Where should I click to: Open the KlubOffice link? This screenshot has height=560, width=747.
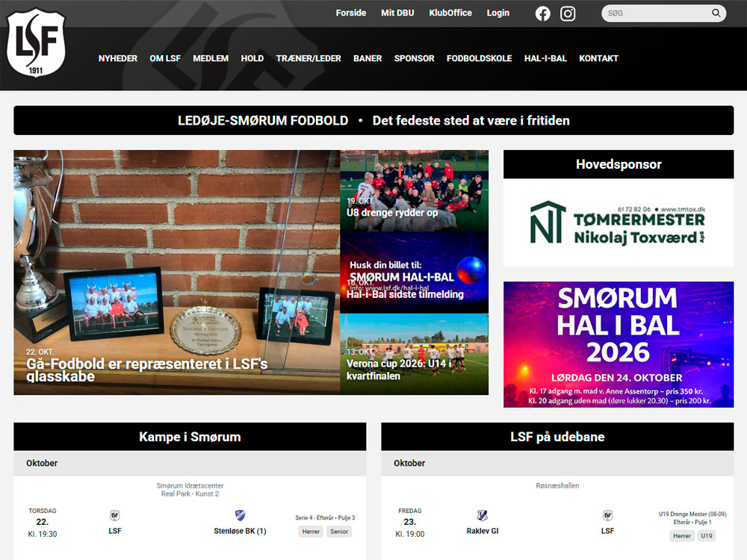click(450, 13)
